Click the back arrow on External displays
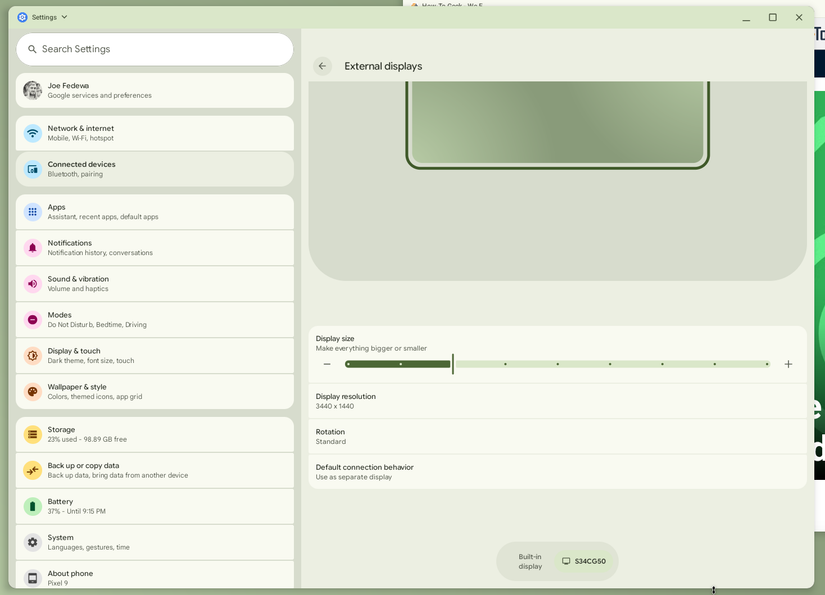 click(x=322, y=65)
